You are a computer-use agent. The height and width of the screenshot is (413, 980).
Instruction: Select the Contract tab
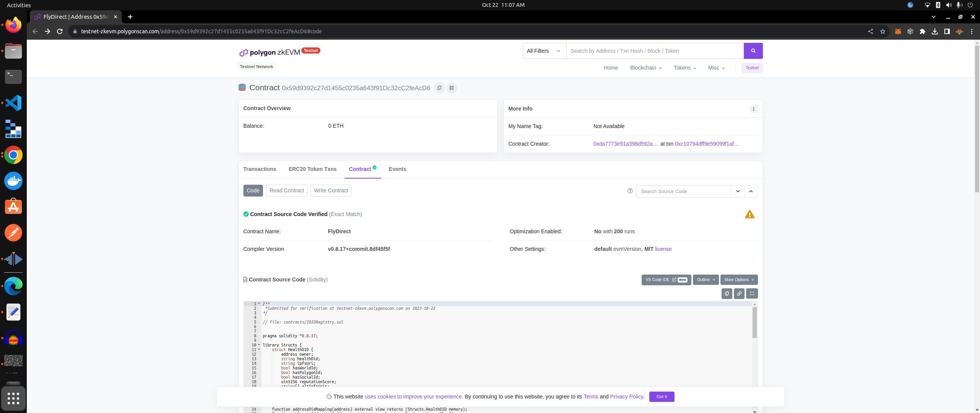[x=363, y=169]
